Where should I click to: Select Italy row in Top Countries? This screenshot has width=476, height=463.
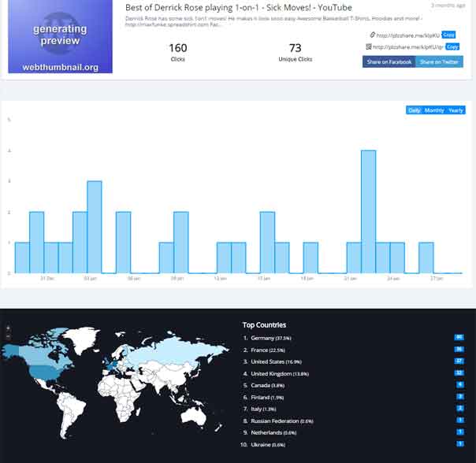[259, 409]
